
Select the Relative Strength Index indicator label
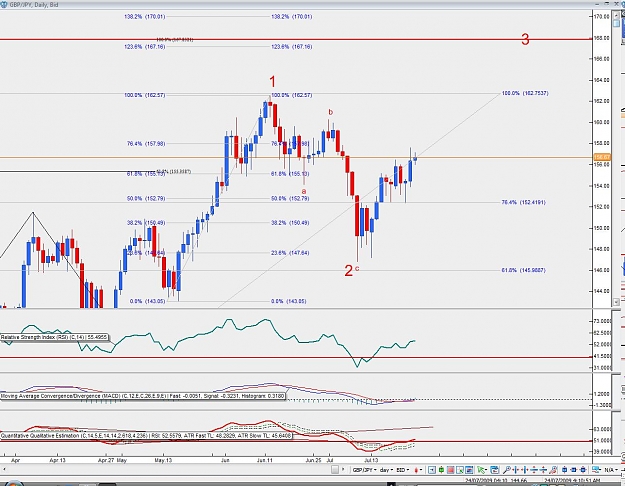pyautogui.click(x=54, y=337)
